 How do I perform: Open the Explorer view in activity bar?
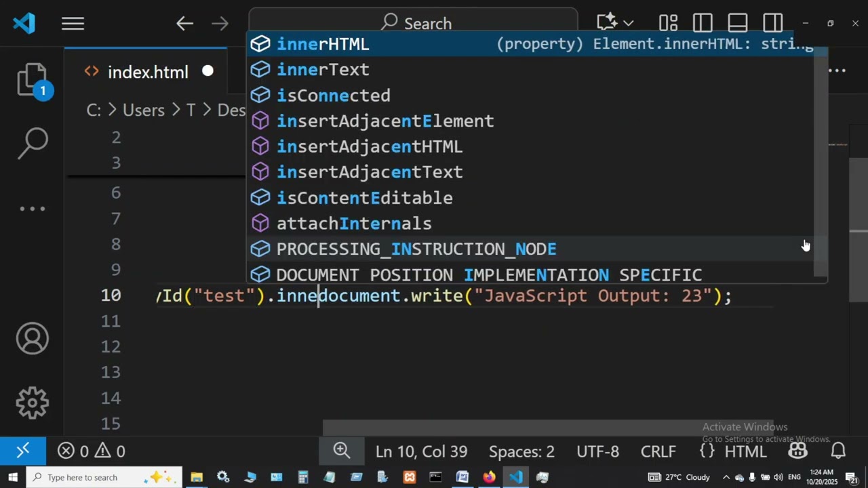coord(32,81)
